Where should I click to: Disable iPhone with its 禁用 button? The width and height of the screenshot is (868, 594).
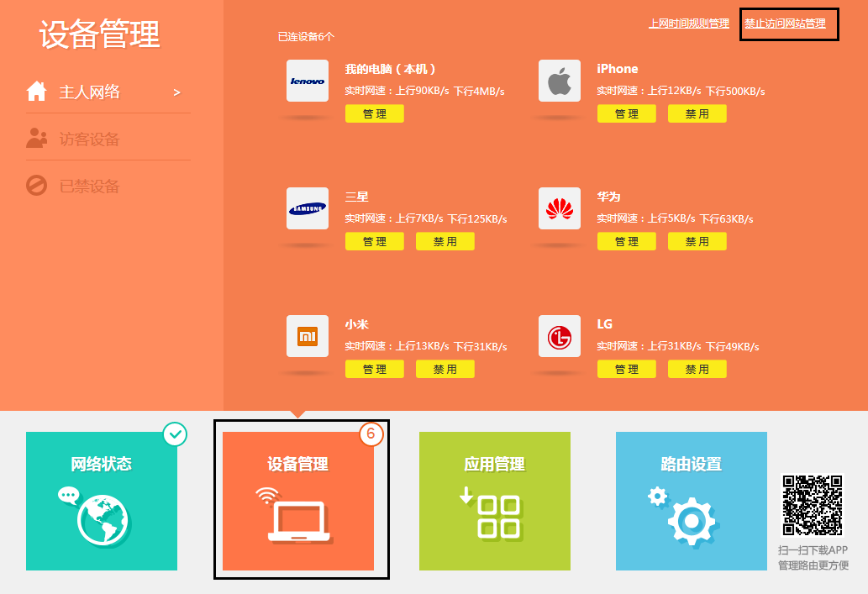tap(697, 113)
